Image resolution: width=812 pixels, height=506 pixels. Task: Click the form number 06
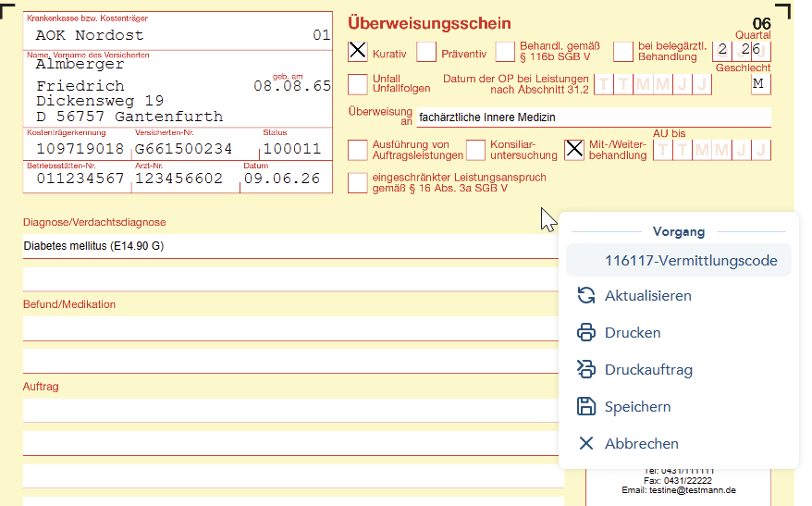(762, 23)
